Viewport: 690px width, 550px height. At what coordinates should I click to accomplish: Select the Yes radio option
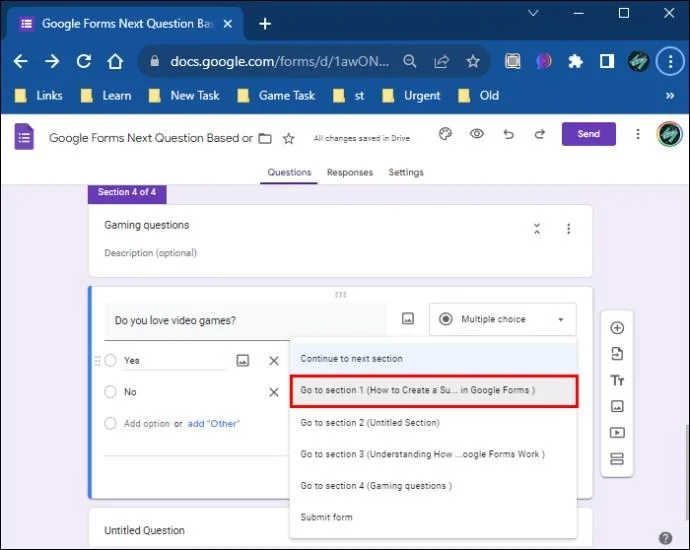(x=110, y=360)
